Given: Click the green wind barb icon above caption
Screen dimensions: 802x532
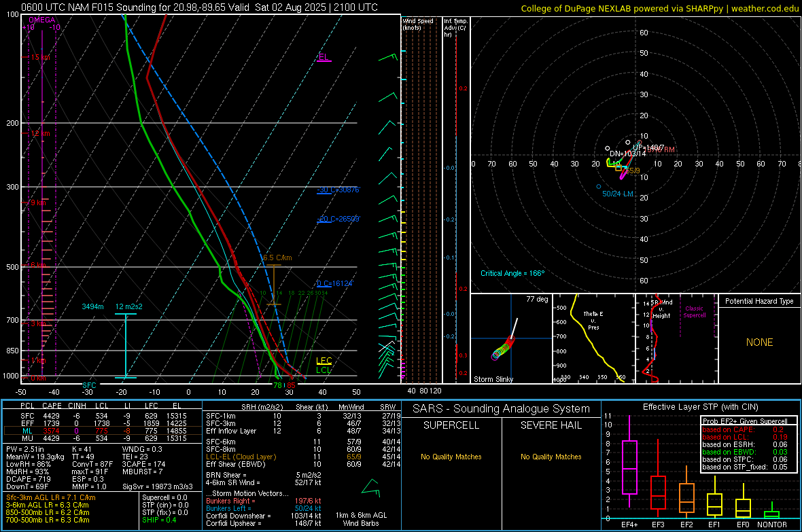Looking at the screenshot, I should (371, 489).
